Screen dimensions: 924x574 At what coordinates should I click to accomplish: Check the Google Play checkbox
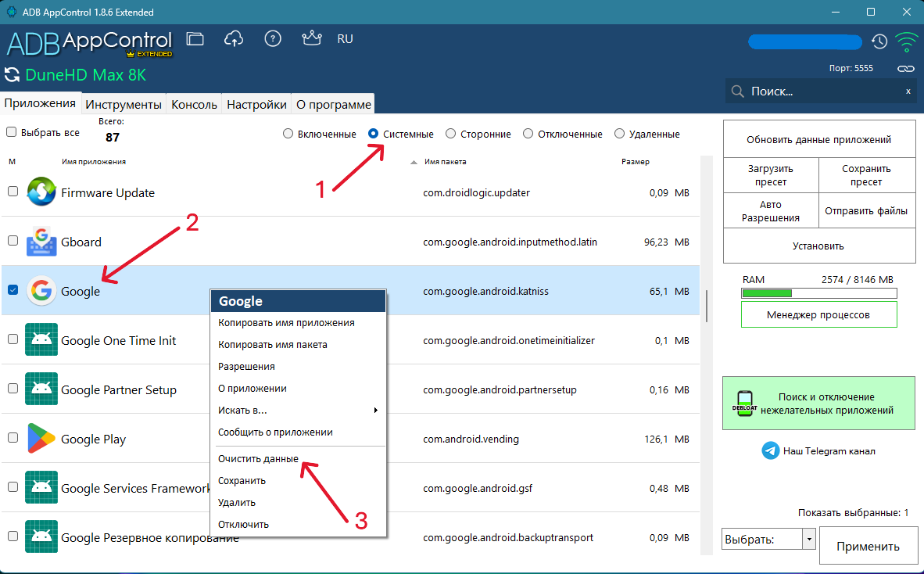coord(13,437)
